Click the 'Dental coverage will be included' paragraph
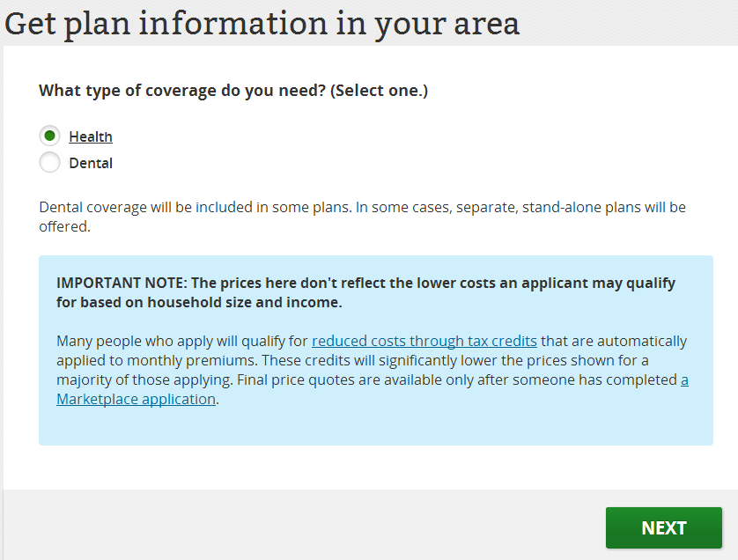738x560 pixels. tap(362, 217)
